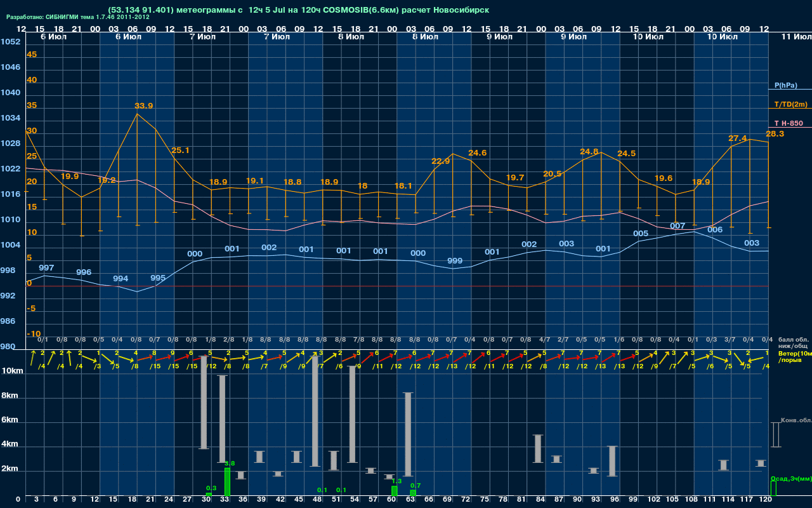
Task: Click the T/TD(2m) legend label
Action: (790, 104)
